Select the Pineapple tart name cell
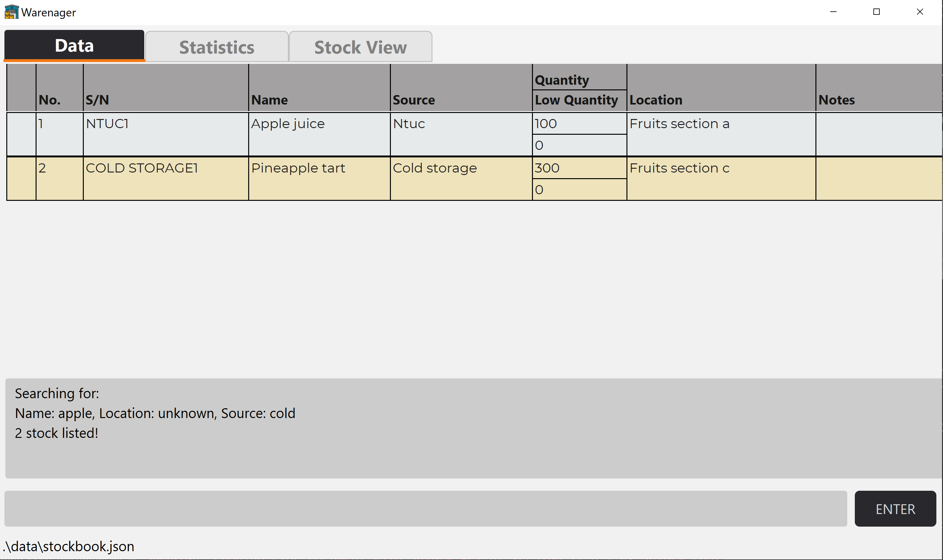 pos(319,178)
